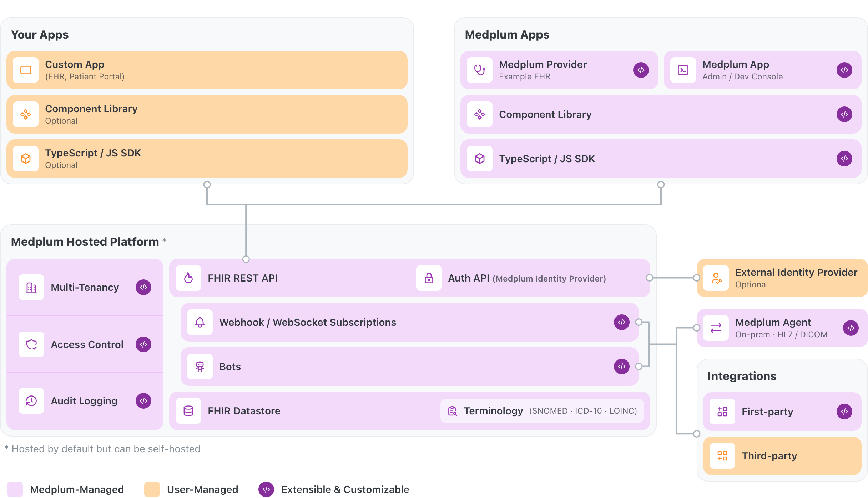Click the code badge on Webhook / WebSocket Subscriptions
Image resolution: width=868 pixels, height=498 pixels.
pos(622,322)
